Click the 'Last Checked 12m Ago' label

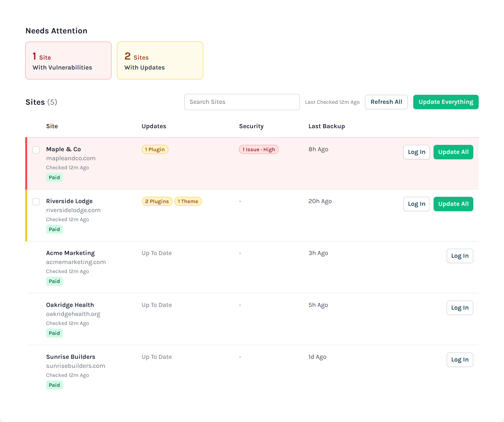[332, 102]
